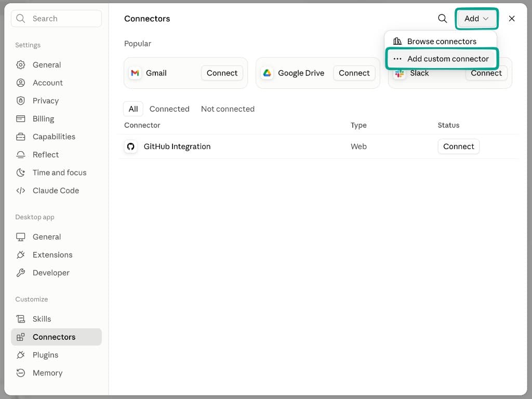
Task: Click the Privacy shield icon
Action: [21, 101]
